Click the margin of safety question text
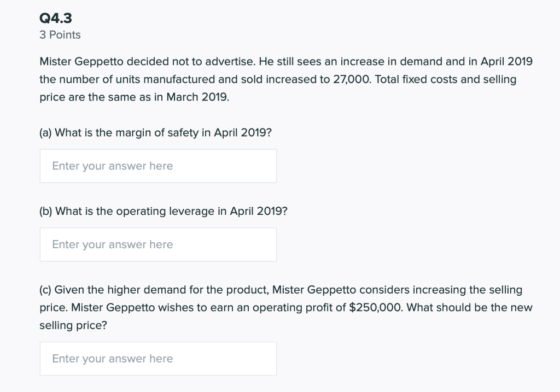 point(155,132)
